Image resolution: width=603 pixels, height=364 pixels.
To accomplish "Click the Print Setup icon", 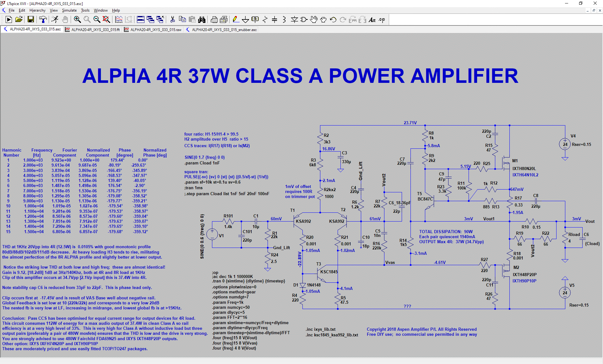I will [x=214, y=20].
